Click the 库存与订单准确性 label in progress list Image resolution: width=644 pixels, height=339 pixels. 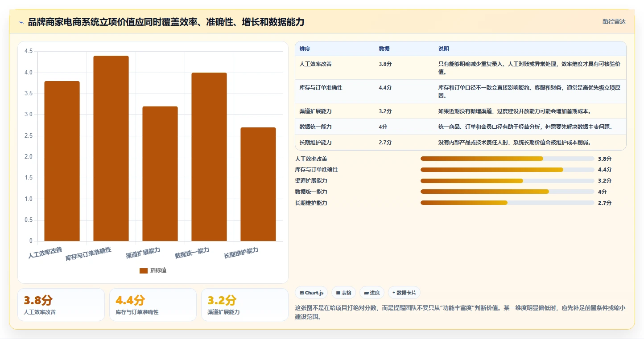click(317, 170)
